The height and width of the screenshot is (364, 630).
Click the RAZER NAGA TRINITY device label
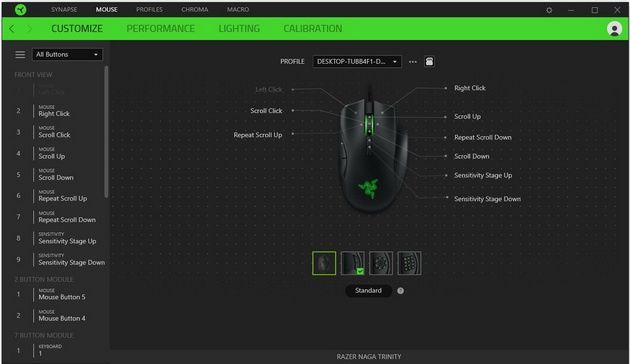point(369,356)
